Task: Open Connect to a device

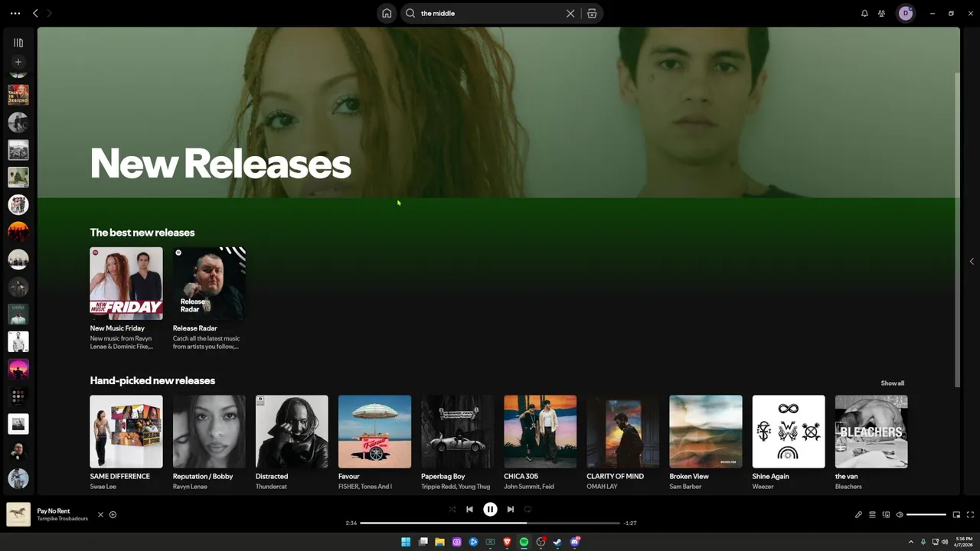Action: point(886,514)
